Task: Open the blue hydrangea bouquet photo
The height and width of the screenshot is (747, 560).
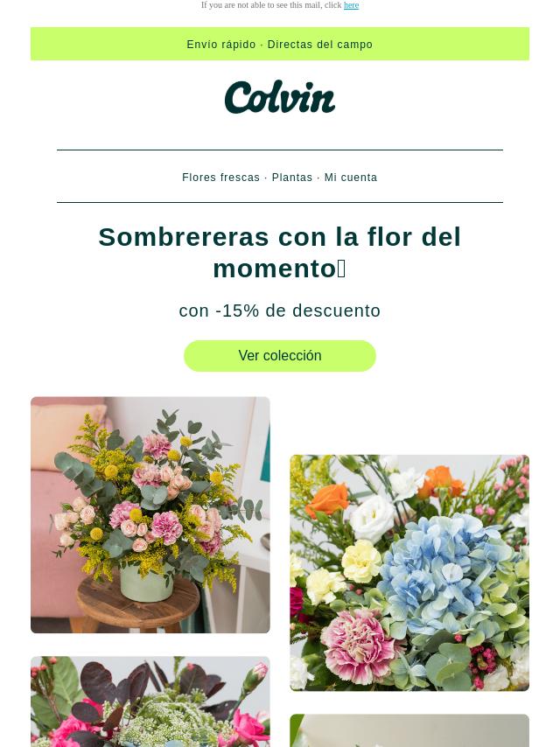Action: (x=409, y=573)
